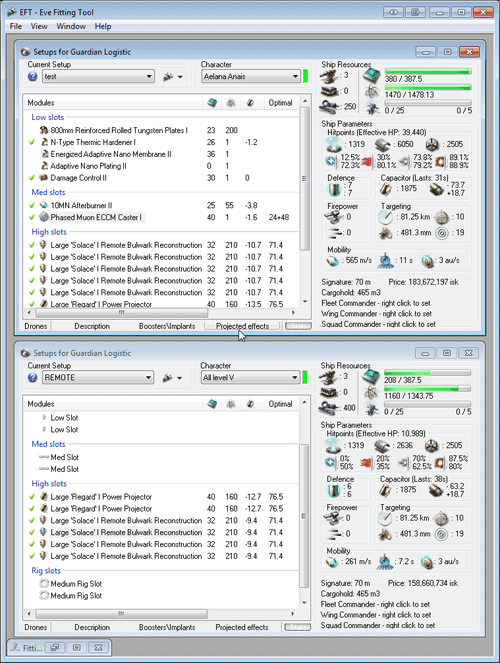Click Stats button in bottom window
Screen dimensions: 500x663
pos(298,627)
